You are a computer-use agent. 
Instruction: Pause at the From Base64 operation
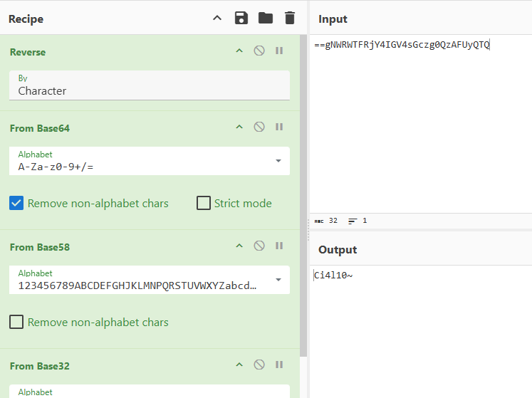(279, 127)
